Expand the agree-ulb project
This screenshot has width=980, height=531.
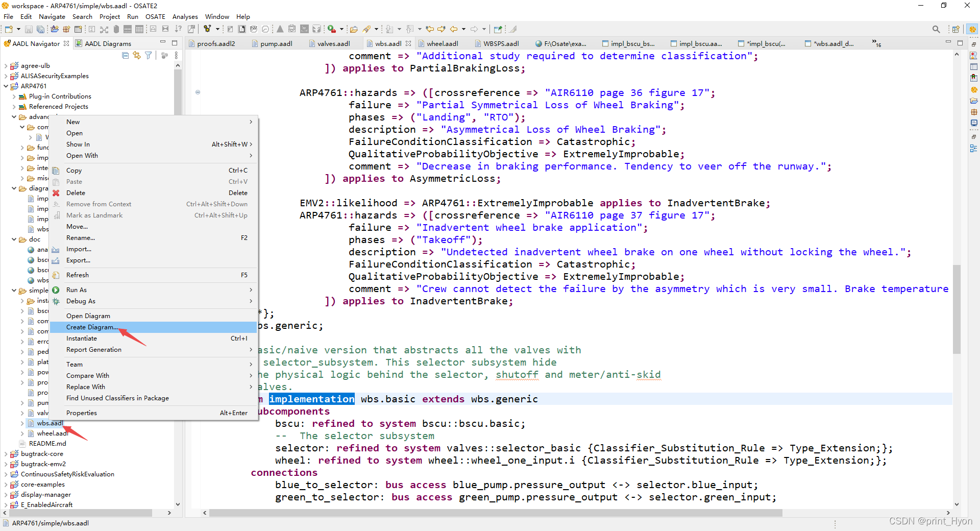click(6, 66)
